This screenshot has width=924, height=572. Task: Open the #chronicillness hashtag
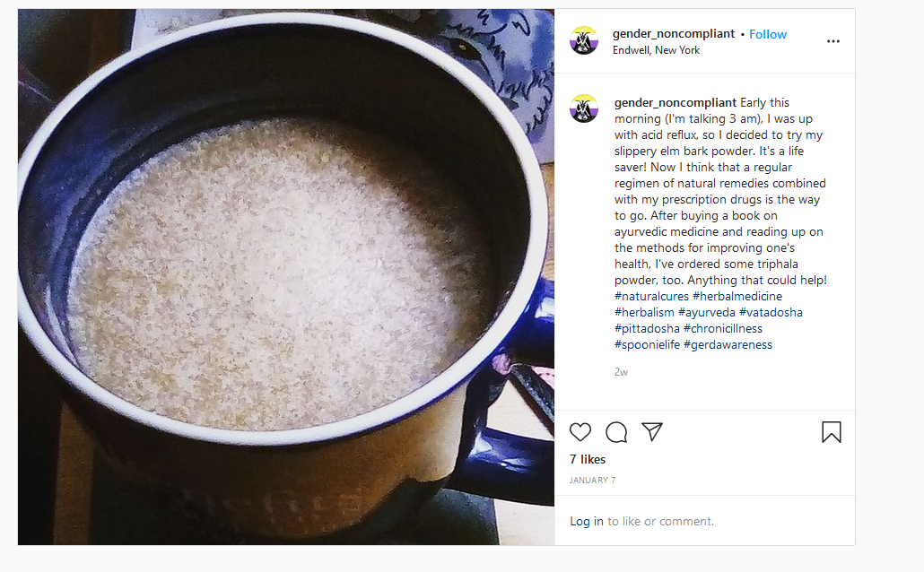pyautogui.click(x=722, y=329)
